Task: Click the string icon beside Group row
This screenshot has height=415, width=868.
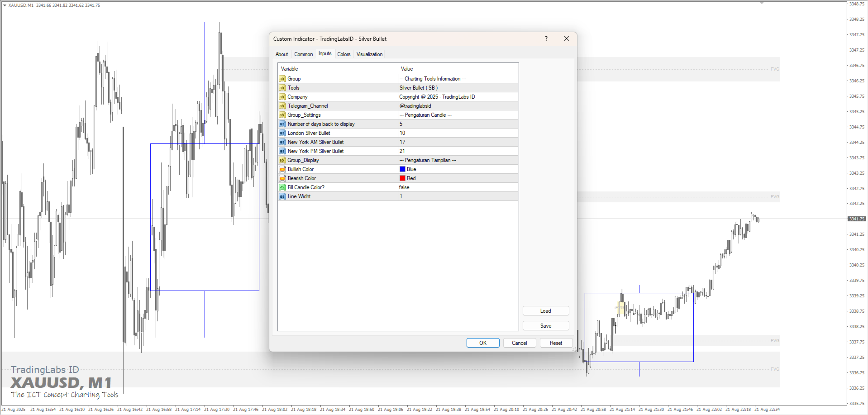Action: (x=282, y=79)
